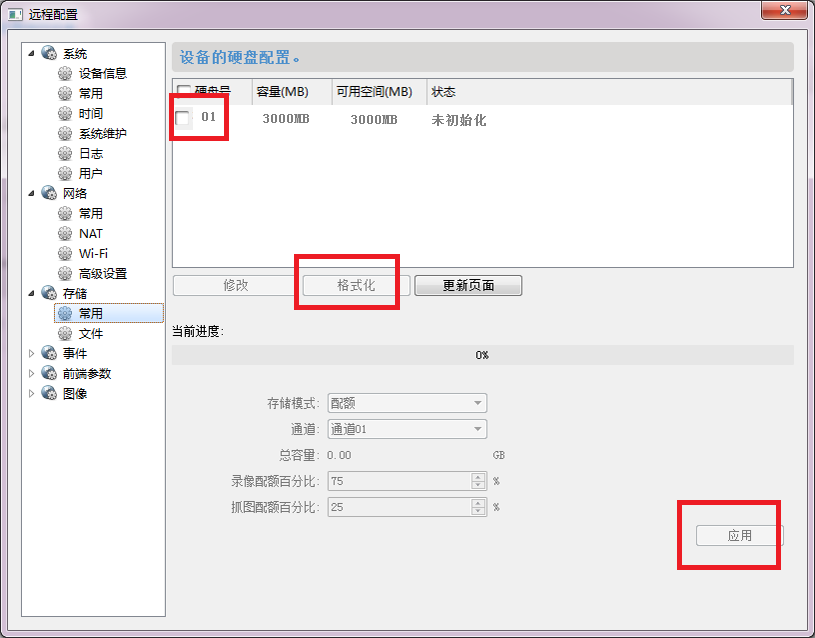This screenshot has width=815, height=638.
Task: Click the gear icon beside Wi-Fi
Action: point(66,253)
